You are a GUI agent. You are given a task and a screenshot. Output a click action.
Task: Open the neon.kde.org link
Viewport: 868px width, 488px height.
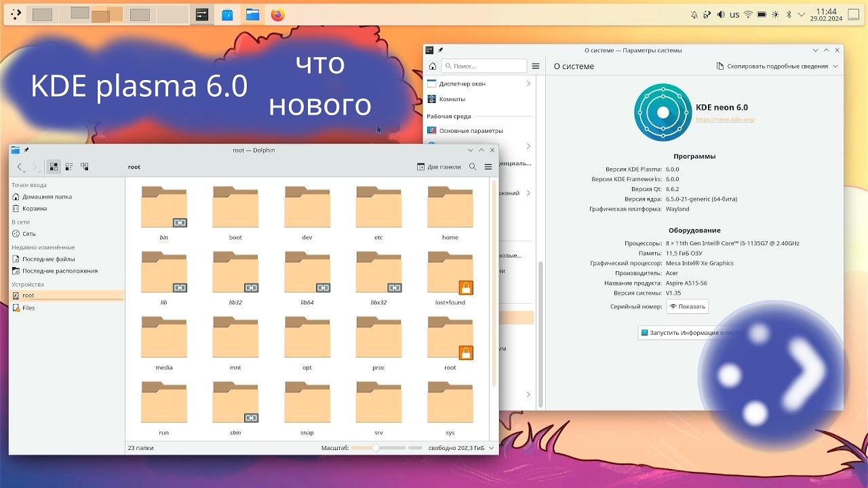(x=725, y=119)
